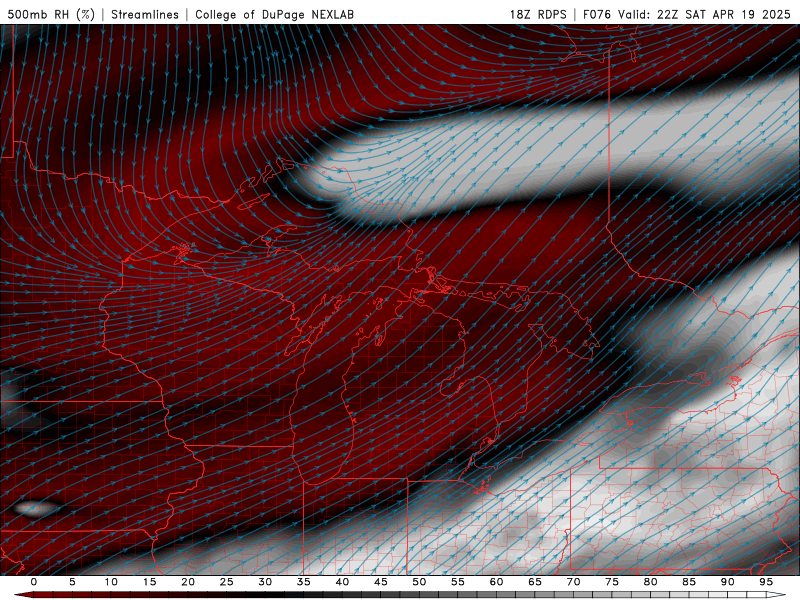Screen dimensions: 800x600
Task: Click the colorbar tick label "45"
Action: point(381,582)
